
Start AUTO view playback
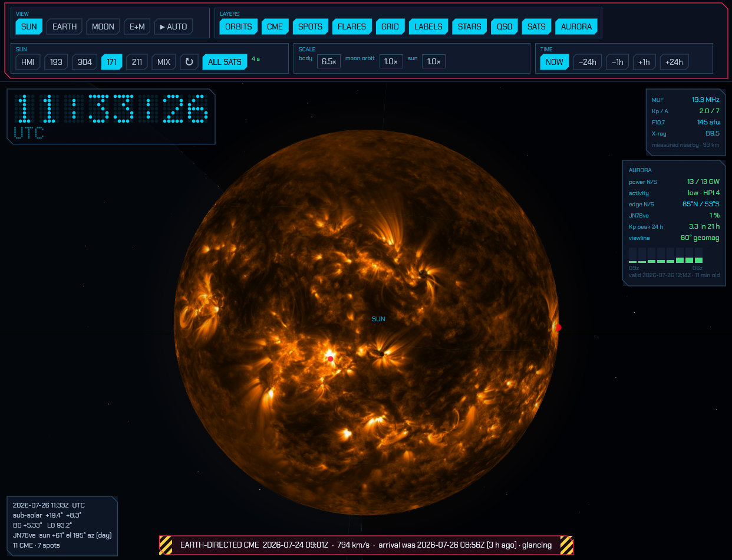(174, 27)
